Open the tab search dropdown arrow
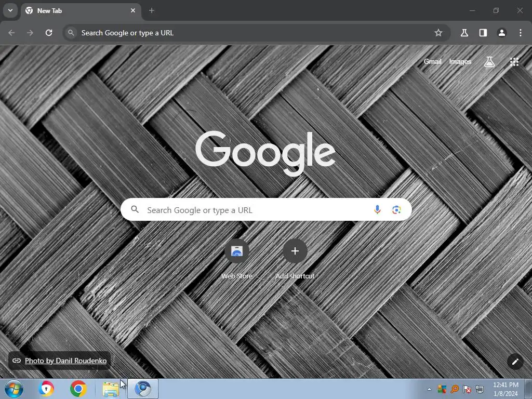 [10, 10]
